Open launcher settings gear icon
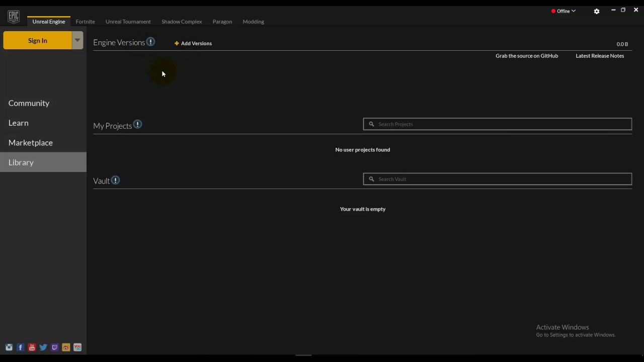The image size is (644, 362). [x=597, y=11]
